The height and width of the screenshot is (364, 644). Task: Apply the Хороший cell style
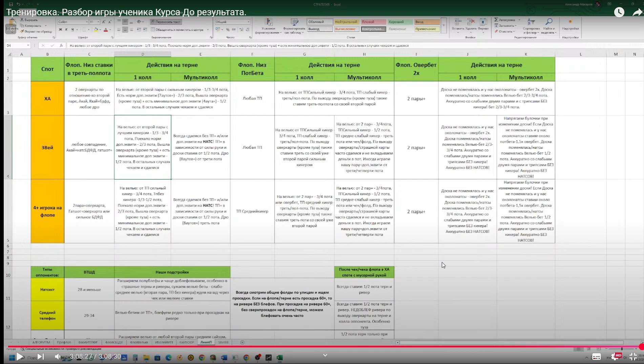point(400,22)
